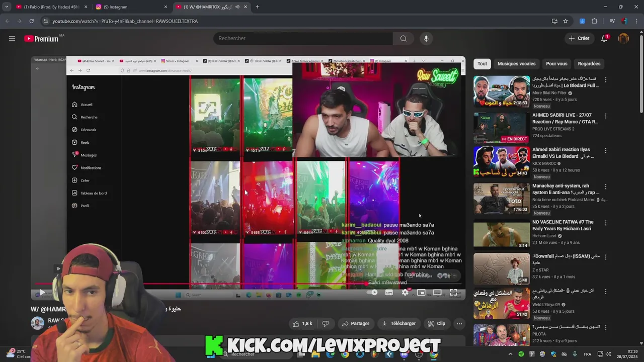Open options for Ahmed Sabiri Live video

(x=605, y=116)
